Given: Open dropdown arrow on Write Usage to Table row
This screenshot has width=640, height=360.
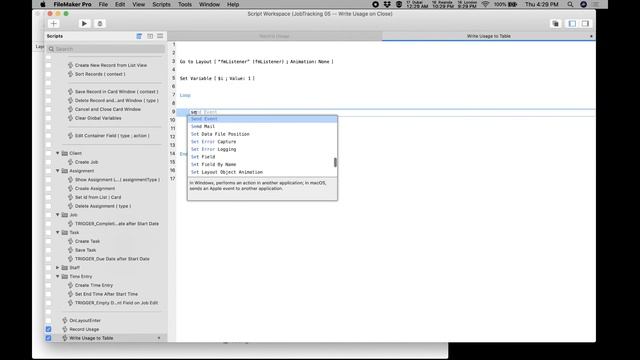Looking at the screenshot, I should 159,338.
